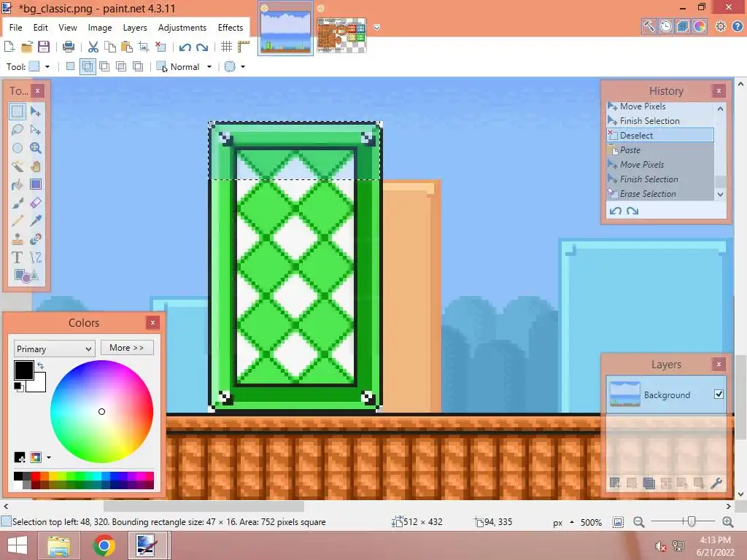
Task: Click Paste entry in History list
Action: click(660, 150)
